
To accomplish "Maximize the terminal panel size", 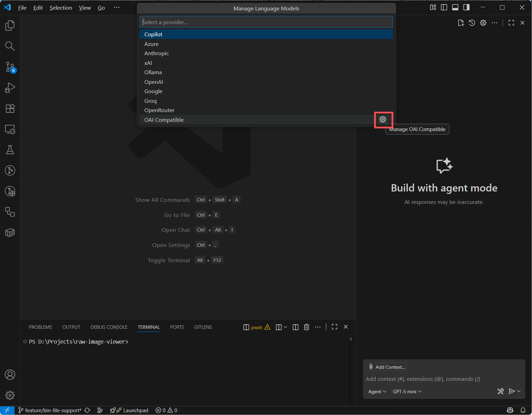I will [334, 327].
